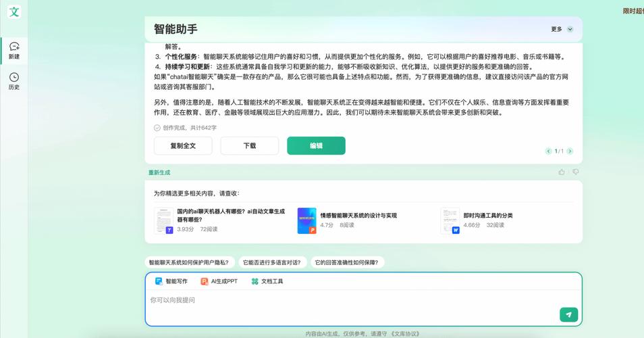Click 复制全文 button
The height and width of the screenshot is (338, 644).
(183, 145)
